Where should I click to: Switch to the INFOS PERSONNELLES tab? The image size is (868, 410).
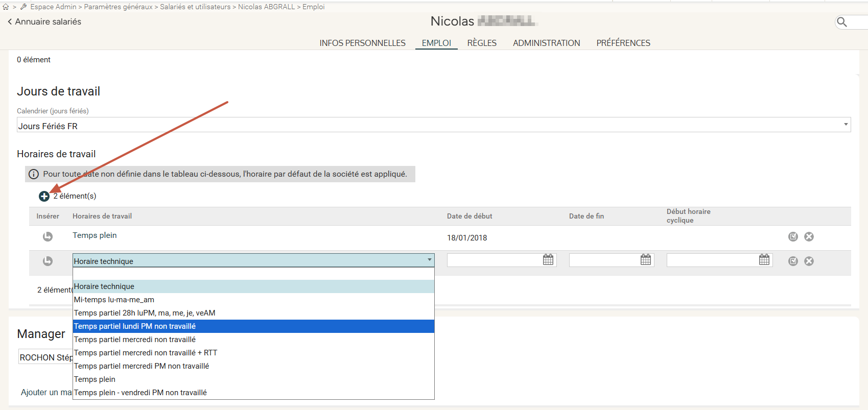[x=362, y=43]
